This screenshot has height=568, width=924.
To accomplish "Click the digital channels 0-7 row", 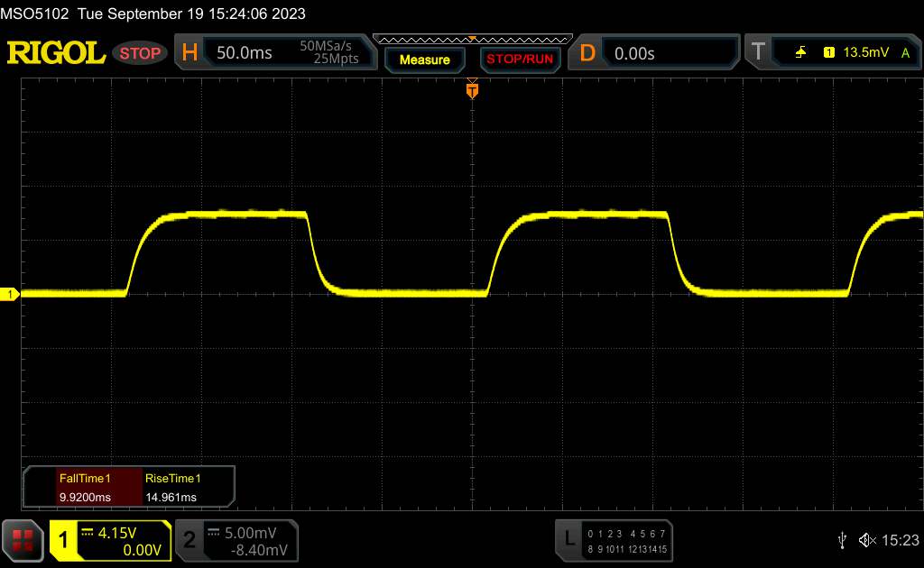I will click(x=626, y=534).
